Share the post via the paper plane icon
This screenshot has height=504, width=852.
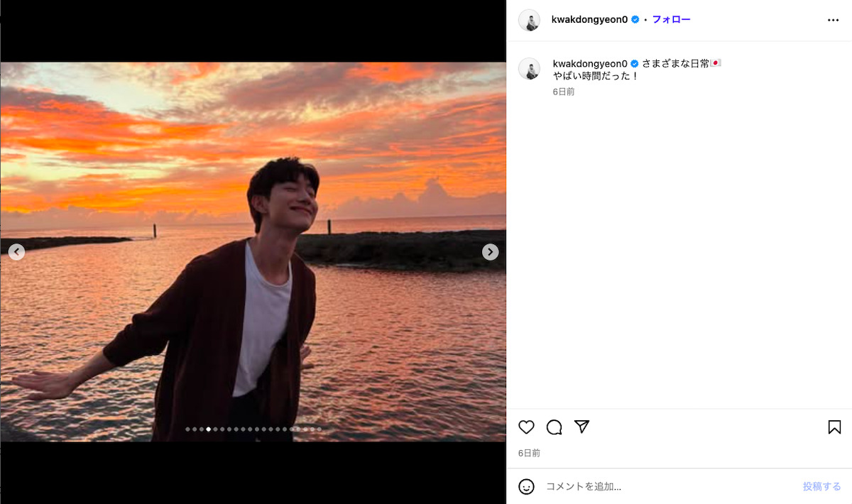click(581, 427)
